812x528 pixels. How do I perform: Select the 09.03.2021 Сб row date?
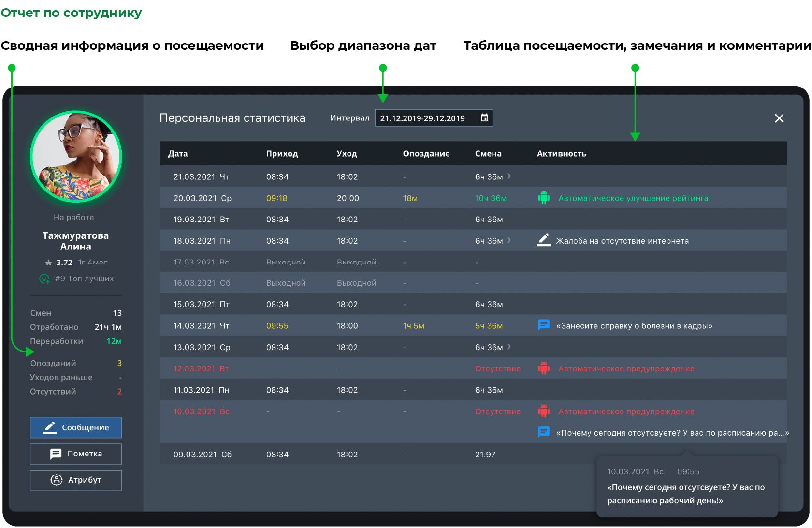coord(203,455)
